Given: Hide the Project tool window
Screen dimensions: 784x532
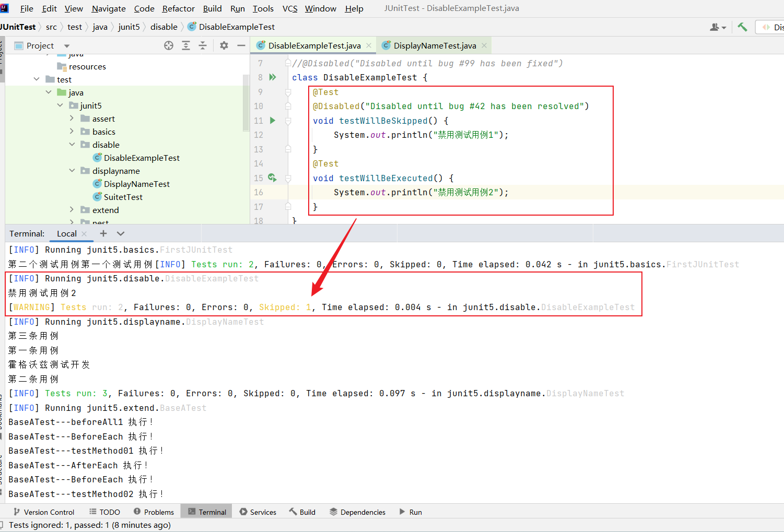Looking at the screenshot, I should pyautogui.click(x=241, y=45).
